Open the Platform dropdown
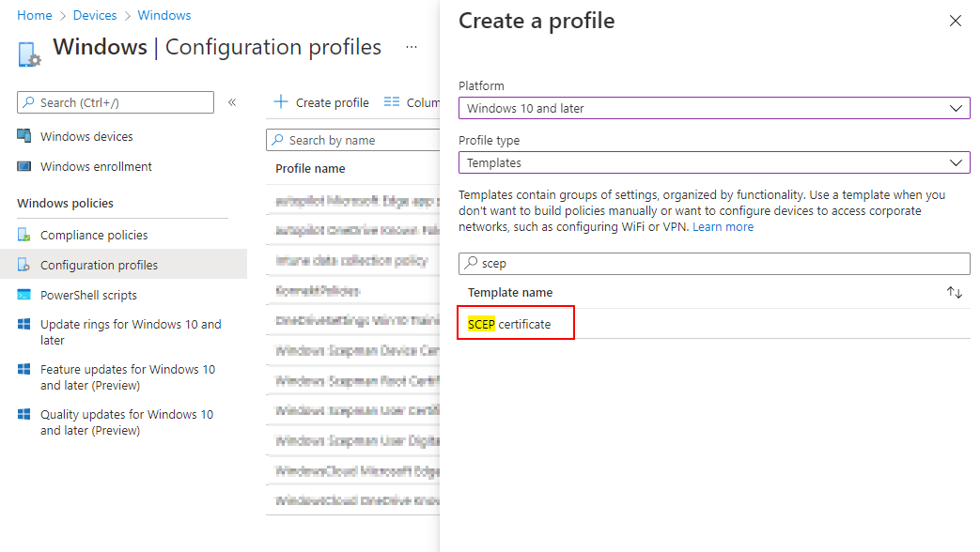This screenshot has height=552, width=980. 714,107
